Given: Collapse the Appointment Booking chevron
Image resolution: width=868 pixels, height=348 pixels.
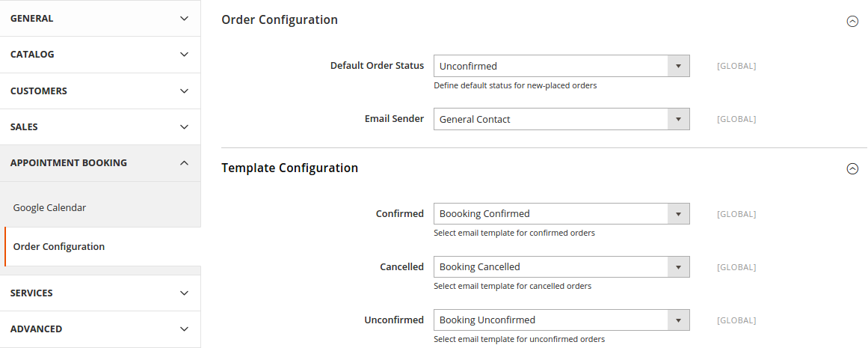Looking at the screenshot, I should click(184, 163).
